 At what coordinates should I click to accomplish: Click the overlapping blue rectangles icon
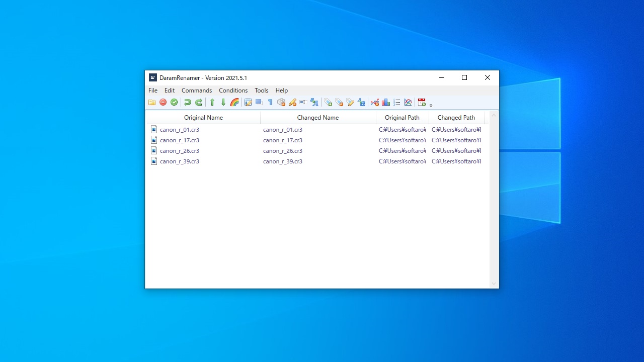point(259,103)
